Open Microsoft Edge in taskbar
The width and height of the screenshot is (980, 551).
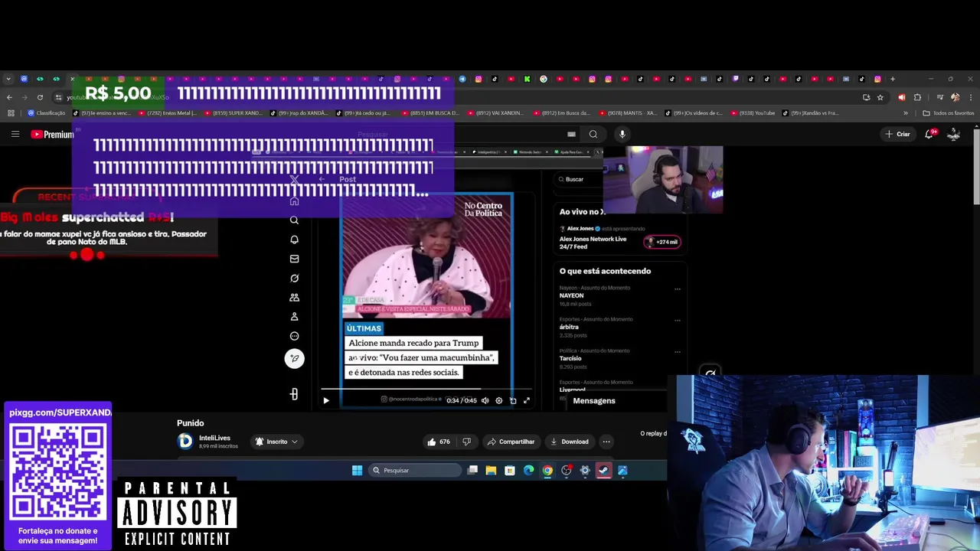[528, 470]
